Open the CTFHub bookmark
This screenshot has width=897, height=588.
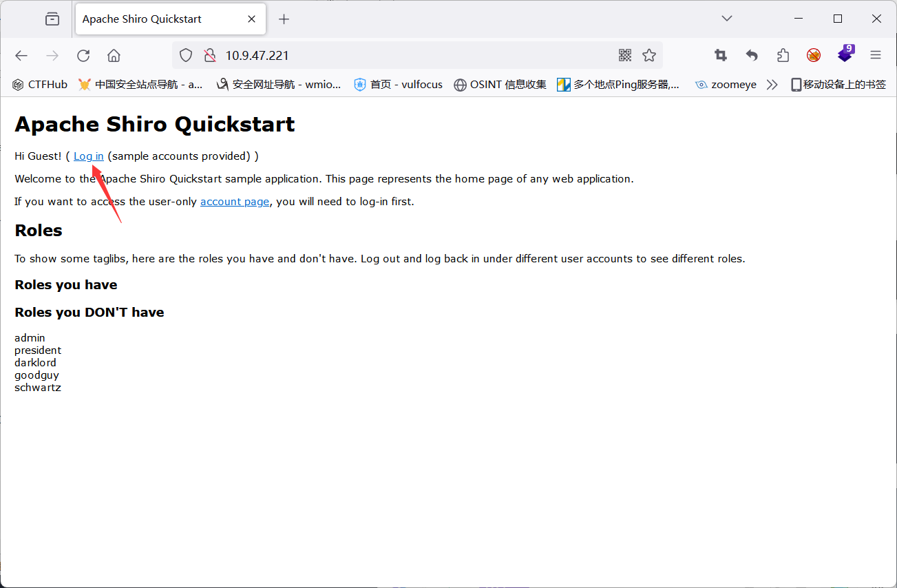(40, 85)
